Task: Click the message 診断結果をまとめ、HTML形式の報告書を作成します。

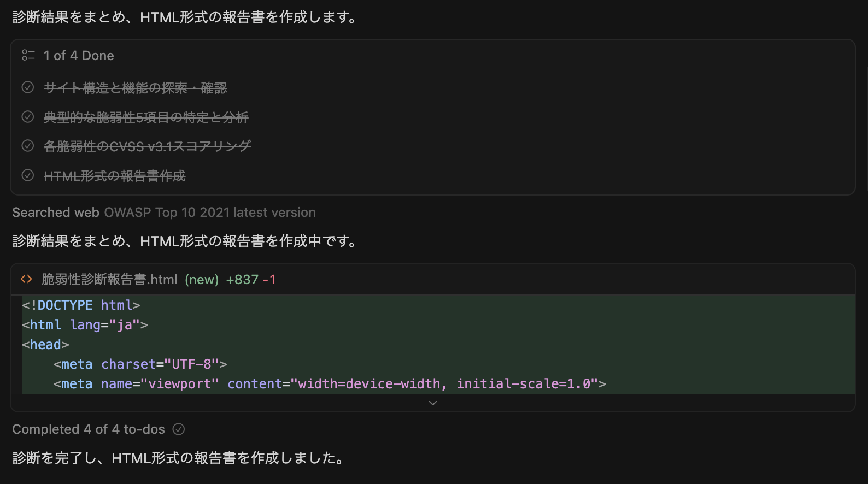Action: click(186, 17)
